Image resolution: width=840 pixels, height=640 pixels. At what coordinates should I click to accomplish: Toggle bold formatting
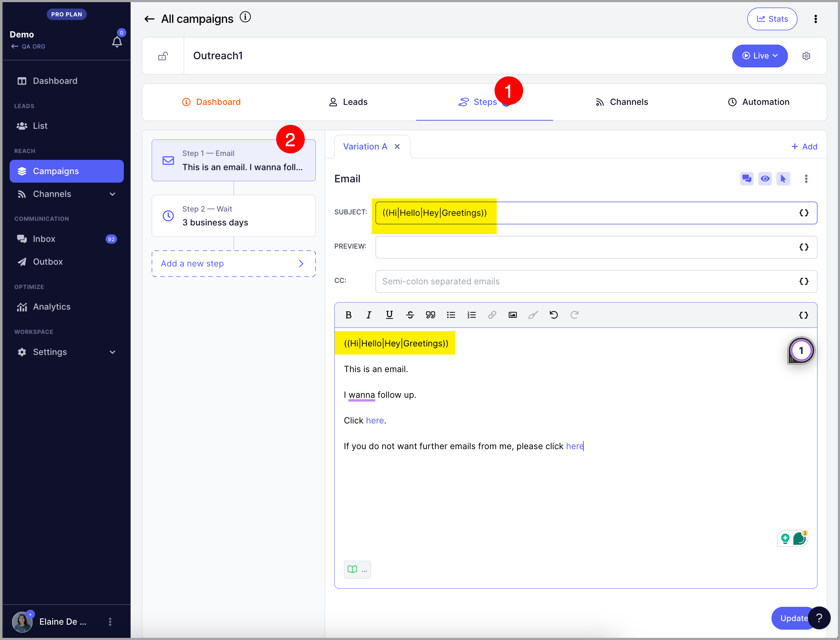pos(348,315)
